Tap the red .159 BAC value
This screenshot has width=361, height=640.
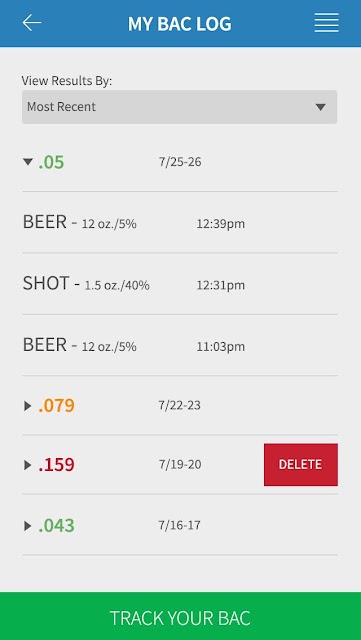click(x=56, y=464)
